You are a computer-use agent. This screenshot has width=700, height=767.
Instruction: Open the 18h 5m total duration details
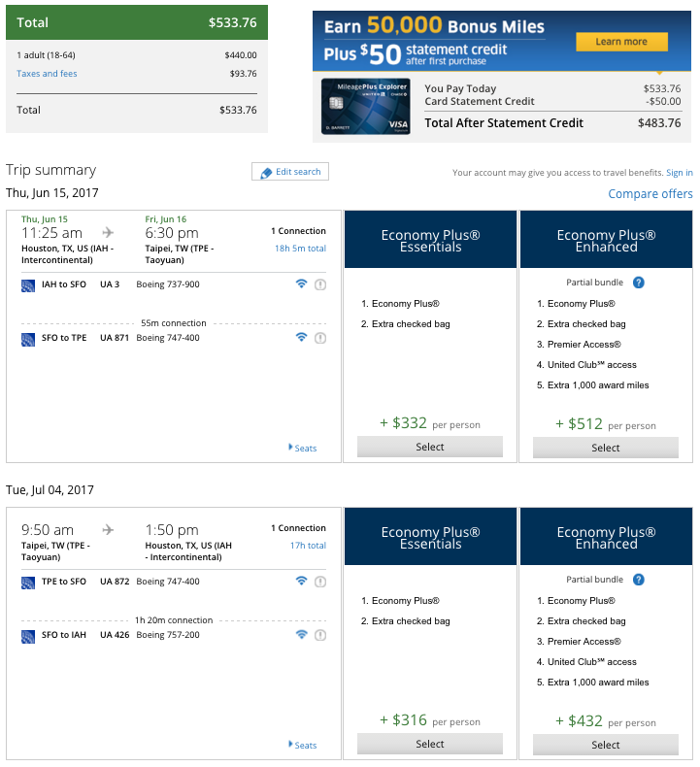[x=300, y=249]
